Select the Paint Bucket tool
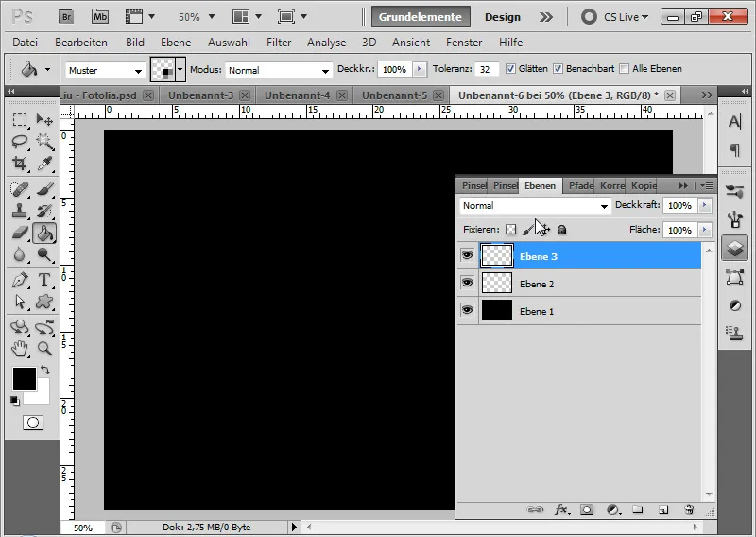 pos(44,233)
